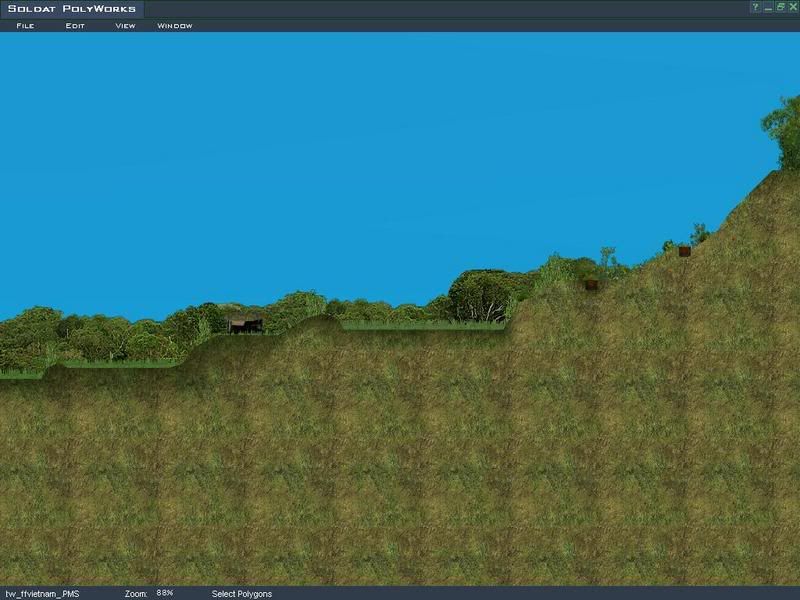
Task: Open the Window menu
Action: 174,26
